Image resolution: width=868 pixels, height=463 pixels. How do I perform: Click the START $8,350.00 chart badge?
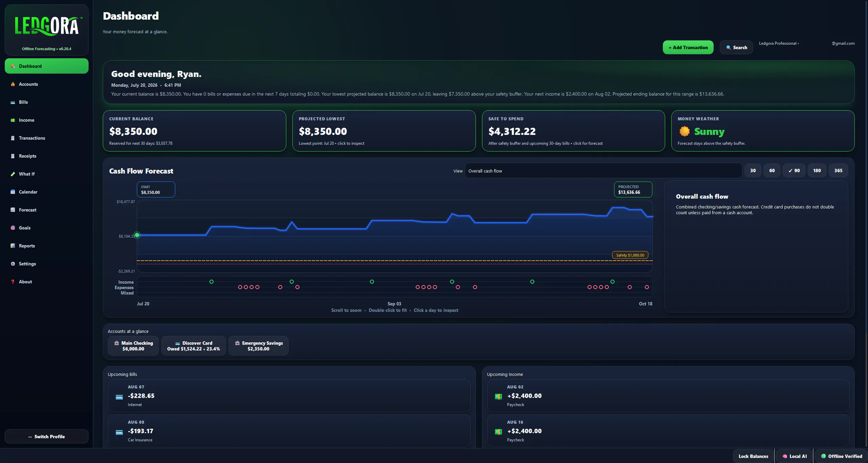tap(156, 189)
